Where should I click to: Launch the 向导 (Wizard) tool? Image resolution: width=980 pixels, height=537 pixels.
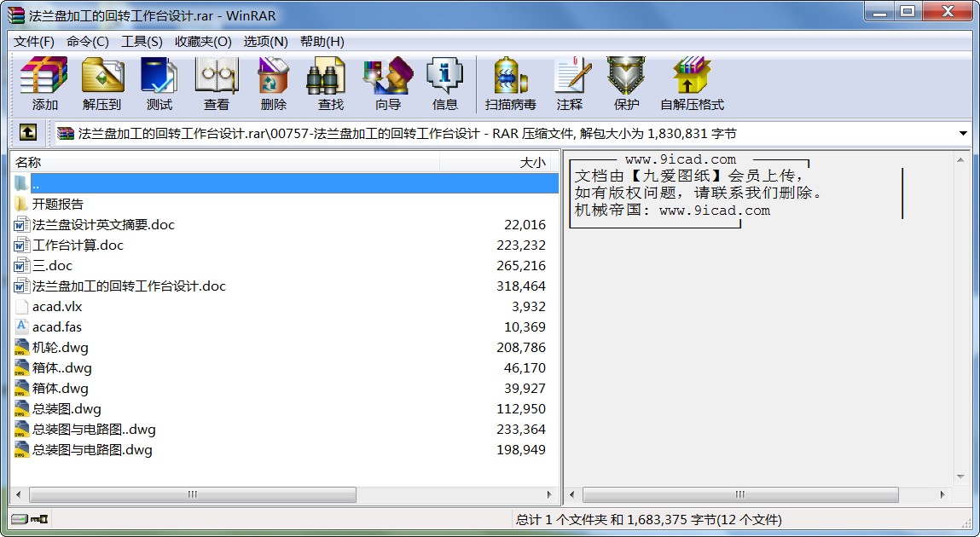point(387,84)
